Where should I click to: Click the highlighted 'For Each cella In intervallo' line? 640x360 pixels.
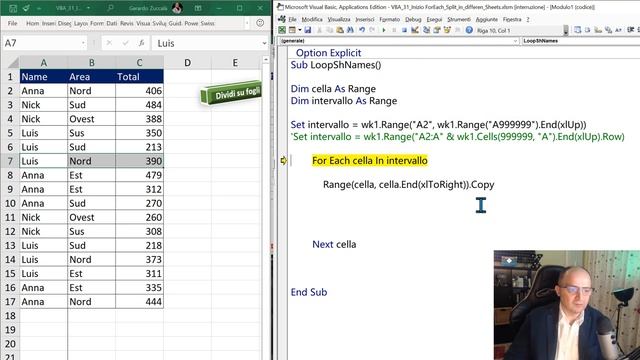click(x=370, y=160)
